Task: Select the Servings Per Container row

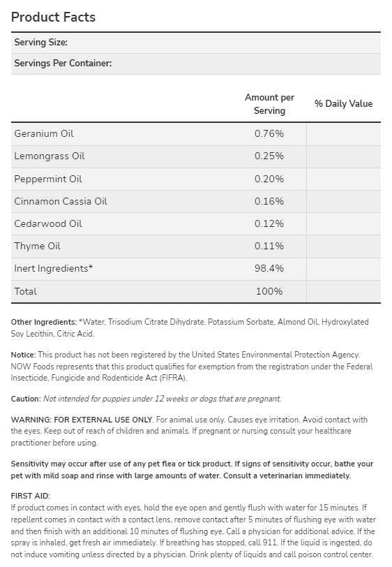Action: [x=196, y=64]
